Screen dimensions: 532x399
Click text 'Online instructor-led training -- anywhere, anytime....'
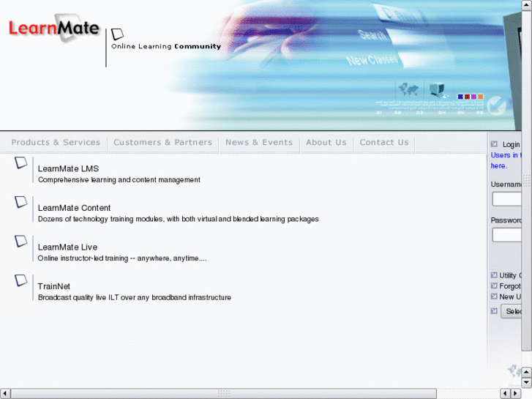coord(122,258)
